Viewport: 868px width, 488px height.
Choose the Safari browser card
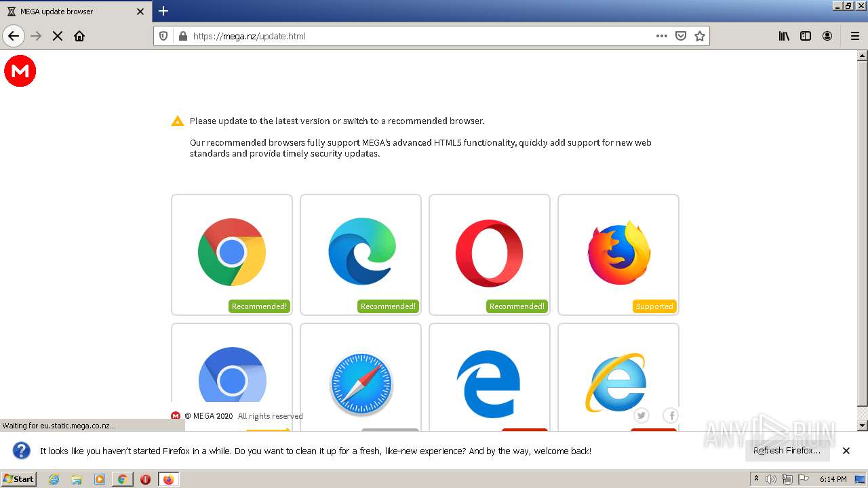[361, 377]
